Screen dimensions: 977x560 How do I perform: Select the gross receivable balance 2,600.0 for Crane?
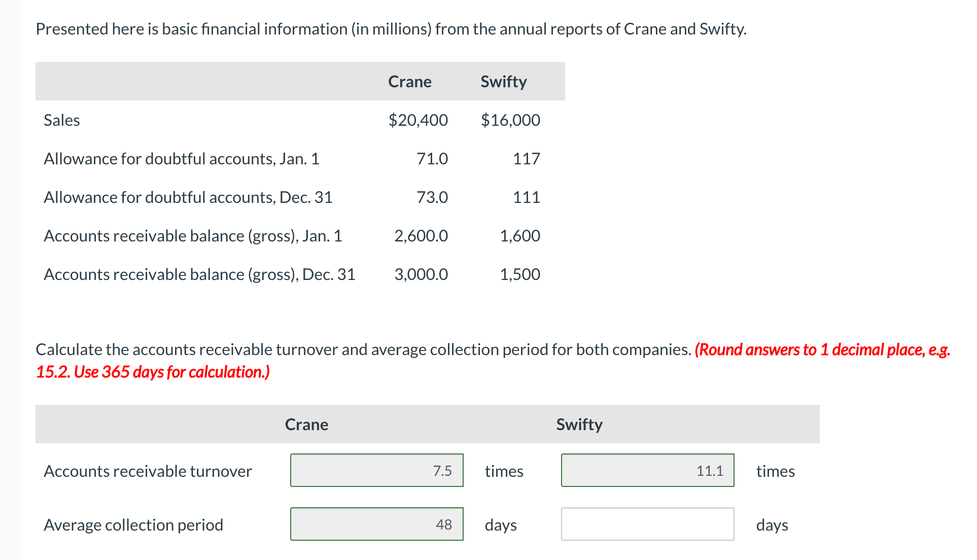[x=421, y=235]
